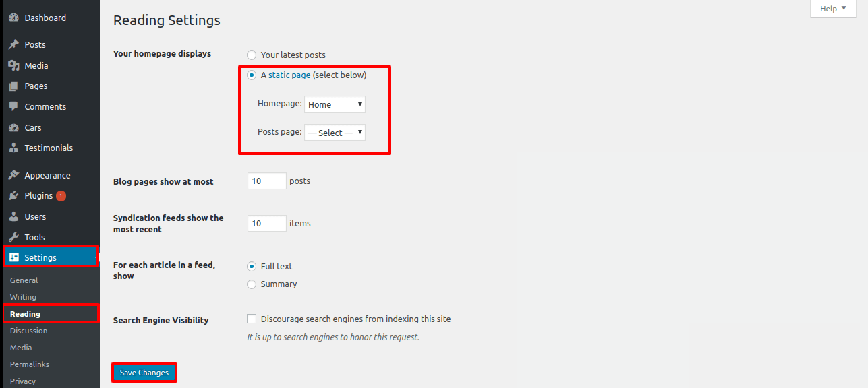Click the Save Changes button
This screenshot has width=868, height=388.
point(144,373)
